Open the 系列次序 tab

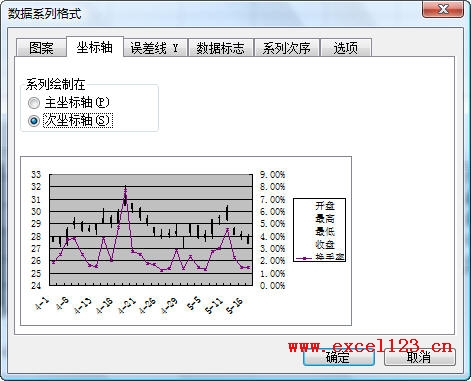point(287,48)
